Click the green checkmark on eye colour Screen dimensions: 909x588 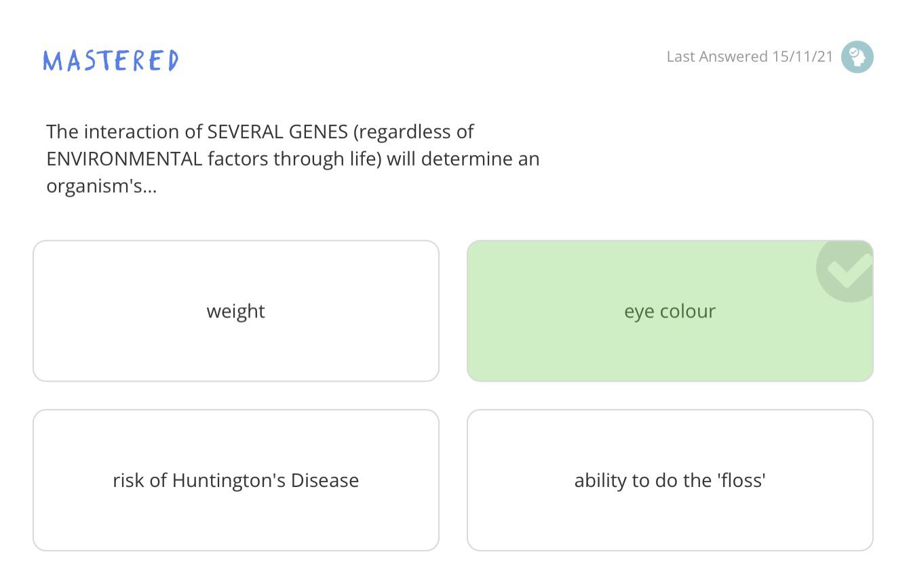point(847,270)
